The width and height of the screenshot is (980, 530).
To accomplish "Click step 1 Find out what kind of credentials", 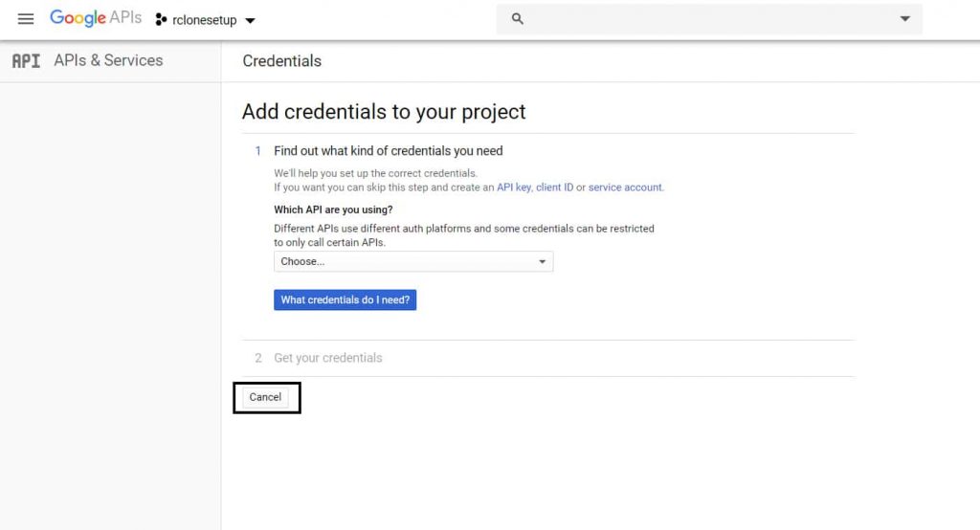I will [389, 150].
